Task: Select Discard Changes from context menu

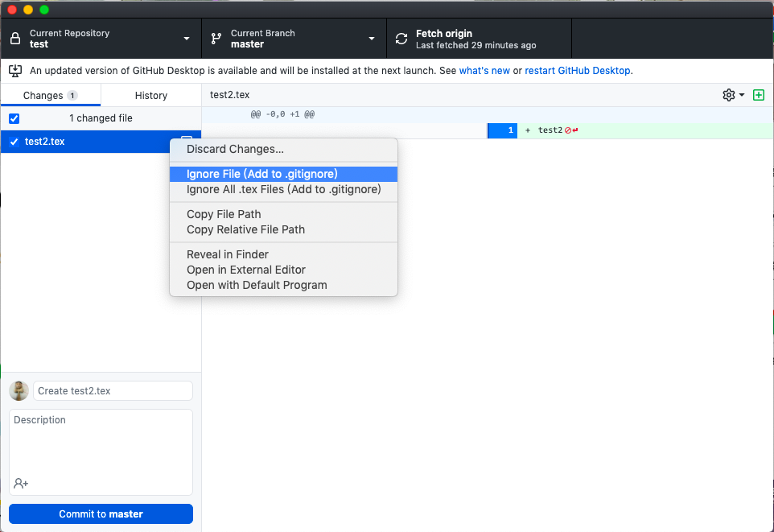Action: (235, 149)
